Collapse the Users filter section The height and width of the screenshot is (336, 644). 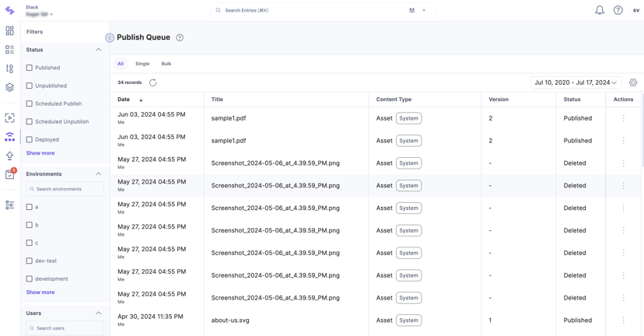(x=99, y=313)
